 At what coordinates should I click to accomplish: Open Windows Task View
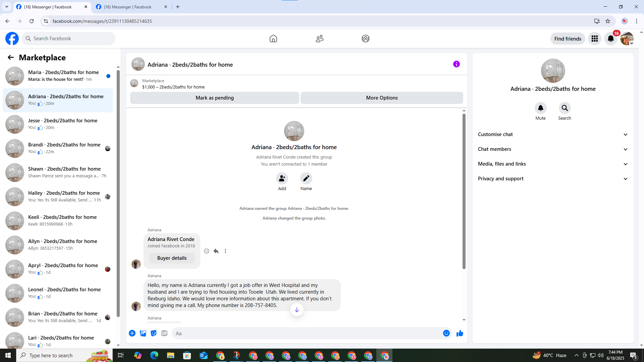pos(121,355)
